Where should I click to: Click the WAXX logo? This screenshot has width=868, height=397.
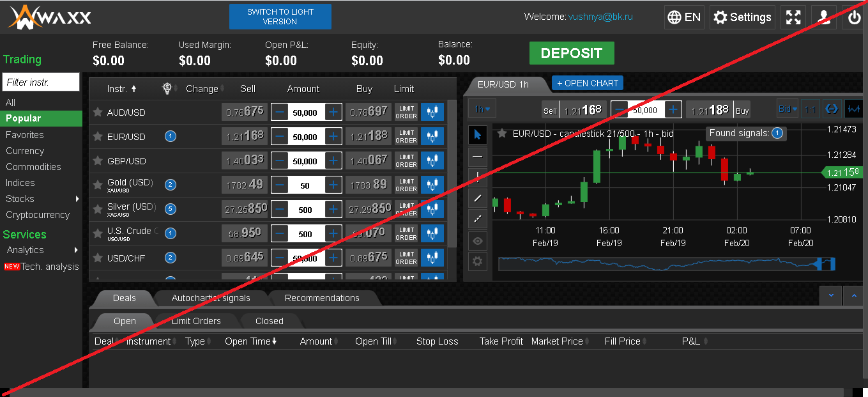coord(50,17)
